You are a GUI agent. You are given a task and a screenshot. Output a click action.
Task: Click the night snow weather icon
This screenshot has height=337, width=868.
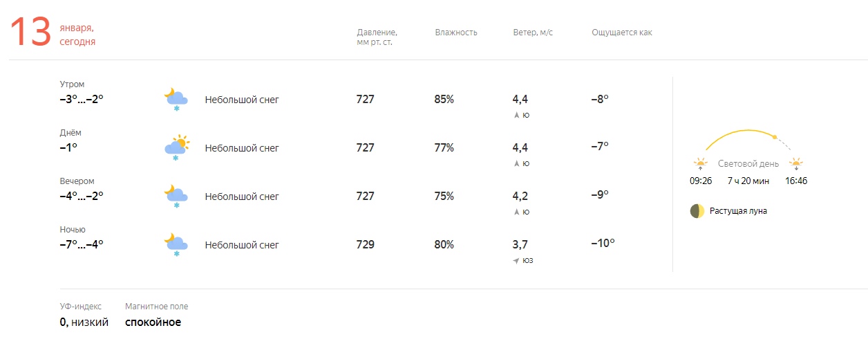(x=176, y=244)
